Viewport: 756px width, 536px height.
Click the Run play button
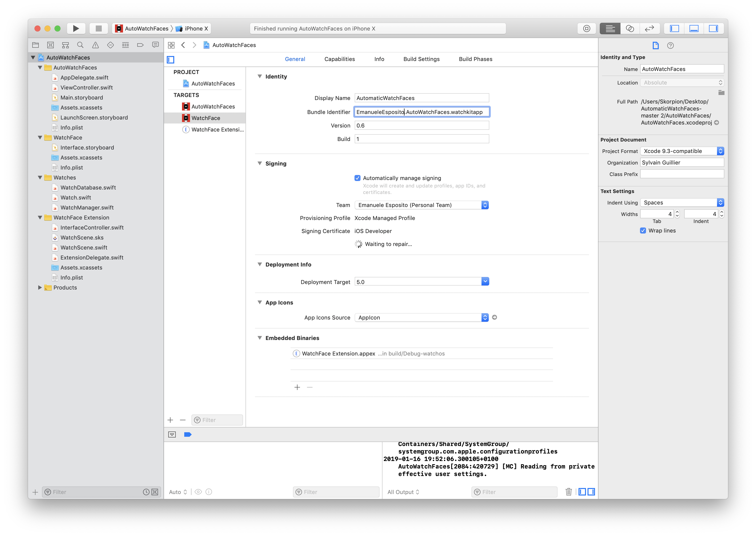pyautogui.click(x=76, y=28)
